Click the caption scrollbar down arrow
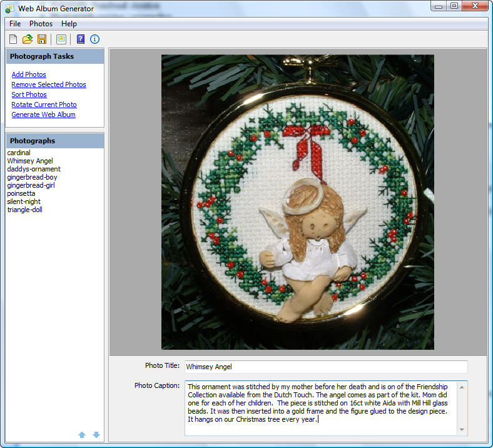Image resolution: width=493 pixels, height=448 pixels. (462, 429)
